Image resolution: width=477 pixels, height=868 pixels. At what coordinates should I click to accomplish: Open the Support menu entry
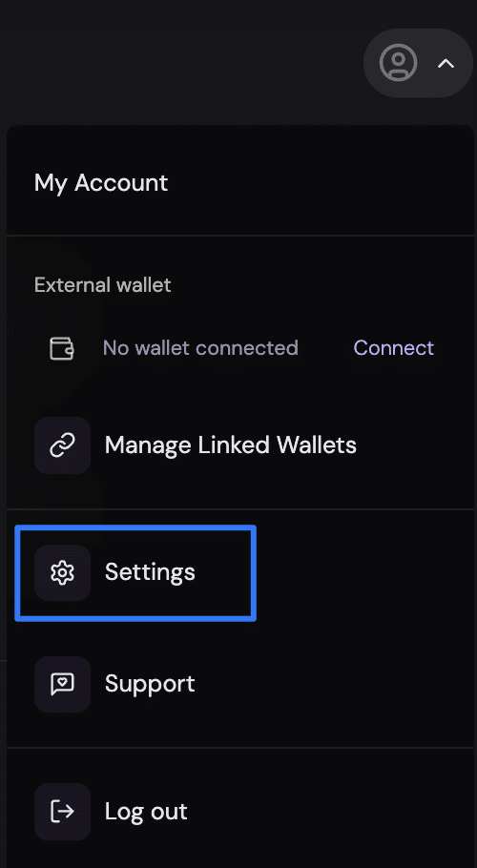pyautogui.click(x=150, y=684)
